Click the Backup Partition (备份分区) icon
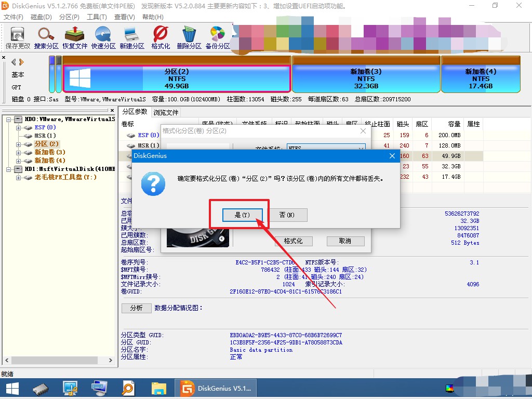Image resolution: width=532 pixels, height=399 pixels. (218, 37)
